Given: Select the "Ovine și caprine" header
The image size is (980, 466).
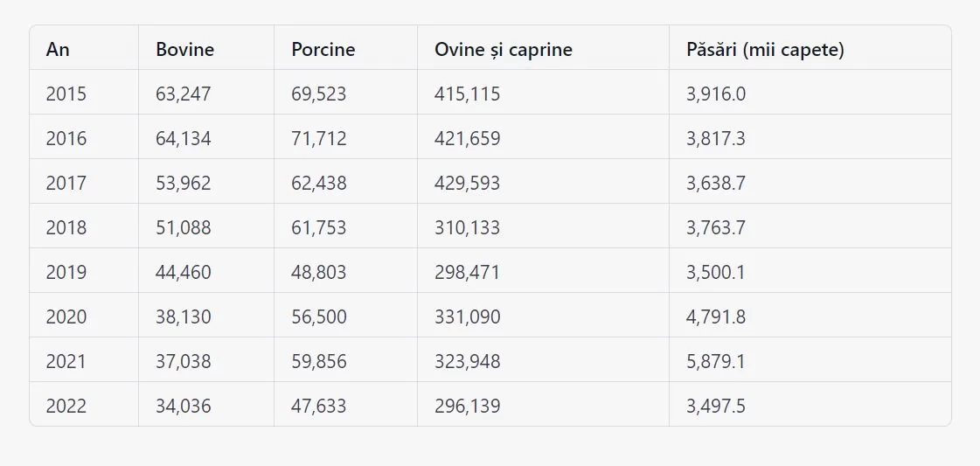Looking at the screenshot, I should 504,50.
